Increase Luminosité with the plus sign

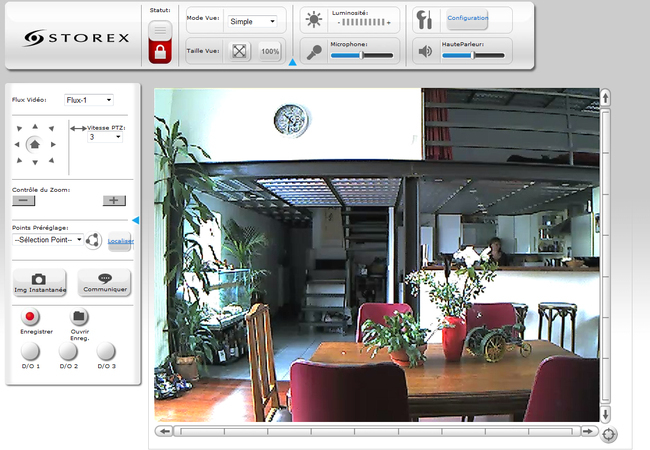point(388,22)
